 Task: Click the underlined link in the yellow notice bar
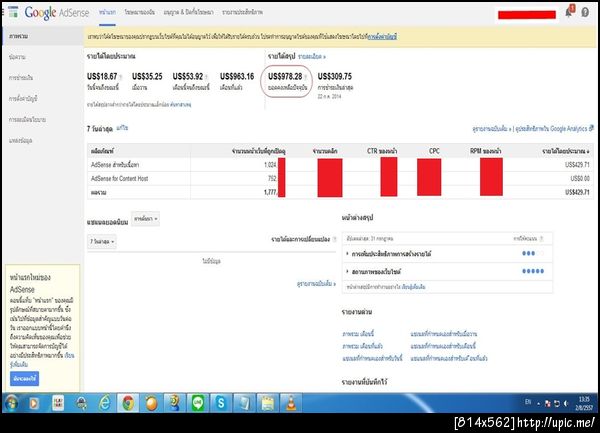tap(382, 37)
